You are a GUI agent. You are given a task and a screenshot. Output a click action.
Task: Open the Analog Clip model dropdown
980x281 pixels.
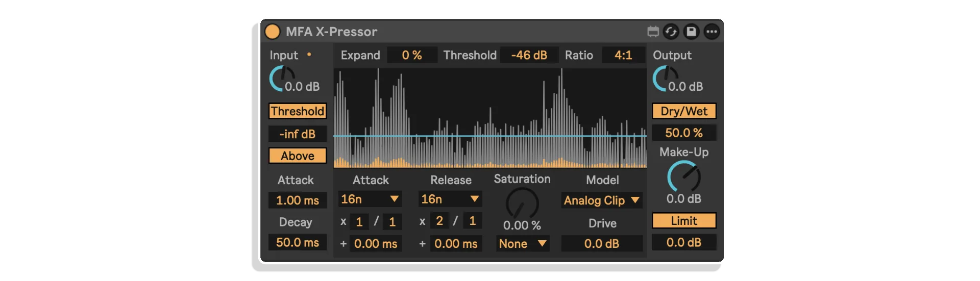pos(602,200)
